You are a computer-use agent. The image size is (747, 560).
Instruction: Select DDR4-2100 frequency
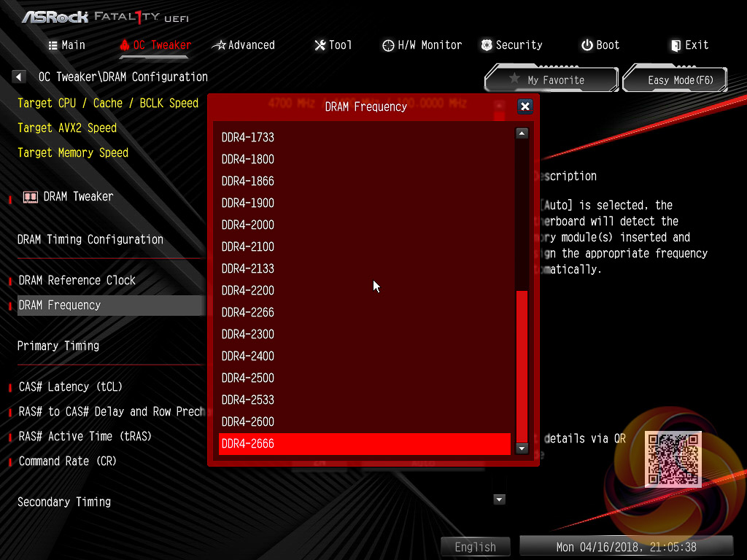coord(365,246)
